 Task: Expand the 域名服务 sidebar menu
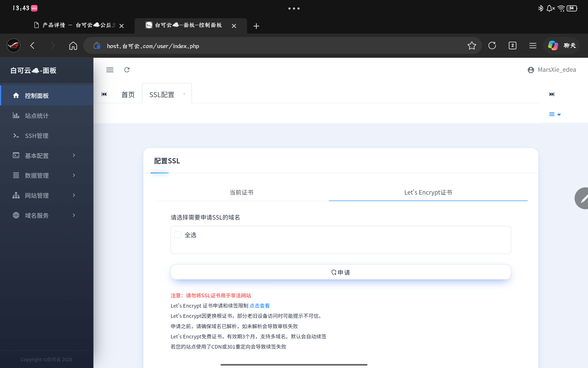tap(47, 215)
